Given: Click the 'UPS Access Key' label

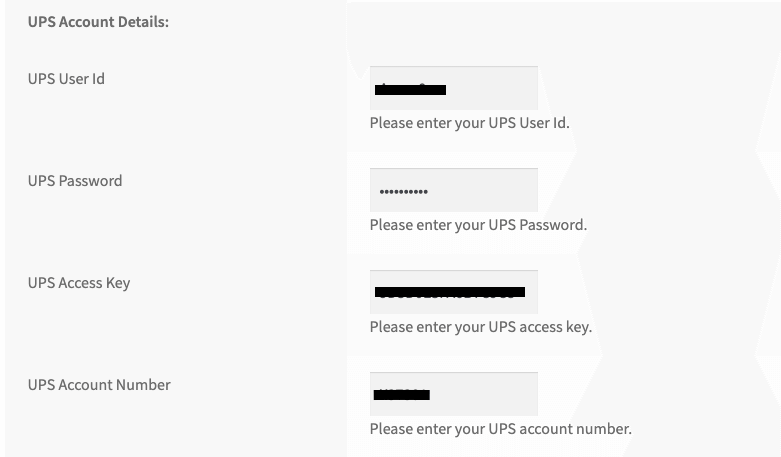Looking at the screenshot, I should tap(79, 283).
